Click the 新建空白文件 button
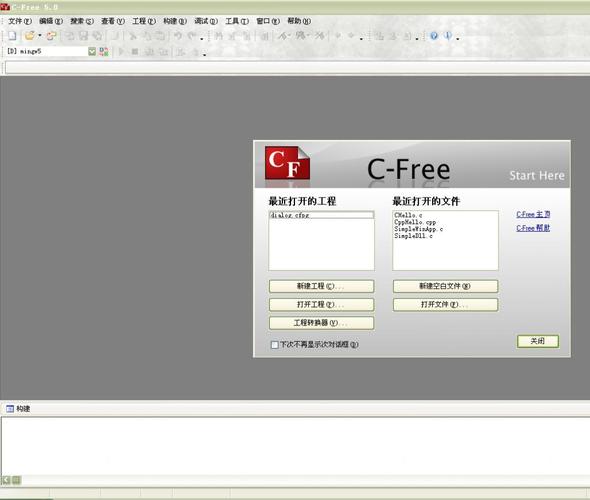 click(x=445, y=286)
